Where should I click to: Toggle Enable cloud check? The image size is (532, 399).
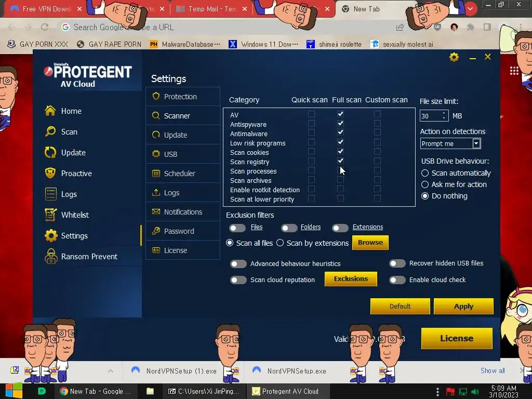397,280
